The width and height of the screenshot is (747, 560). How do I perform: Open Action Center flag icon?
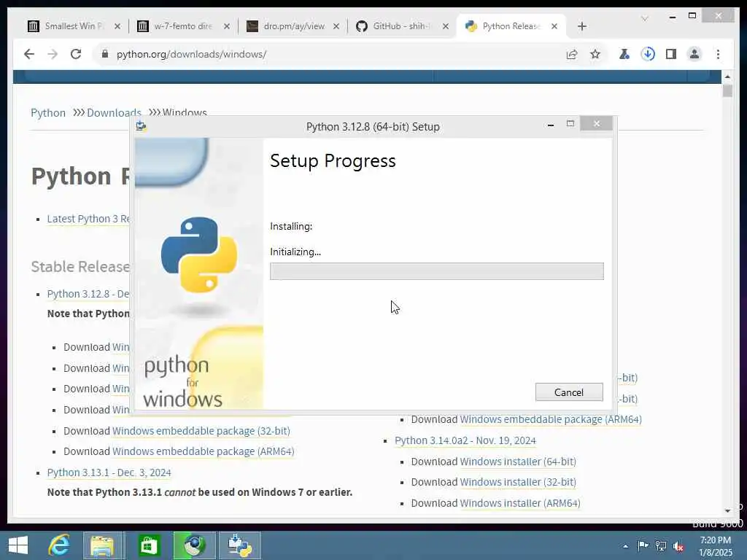point(643,545)
